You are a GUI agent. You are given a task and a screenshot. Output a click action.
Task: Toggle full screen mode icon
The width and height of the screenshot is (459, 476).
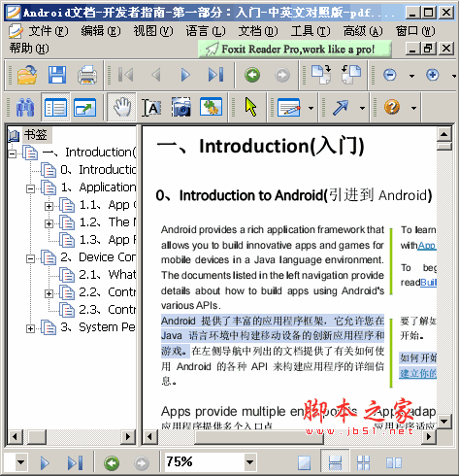pyautogui.click(x=84, y=107)
